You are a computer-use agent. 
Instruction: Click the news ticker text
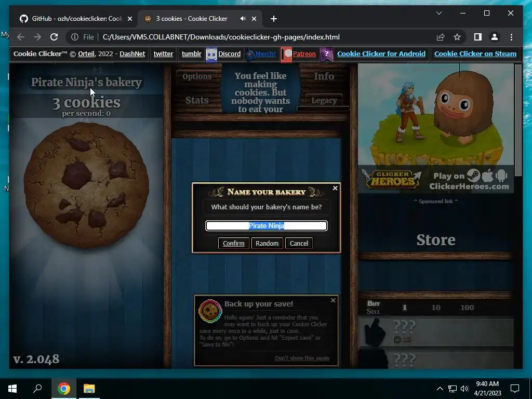260,92
